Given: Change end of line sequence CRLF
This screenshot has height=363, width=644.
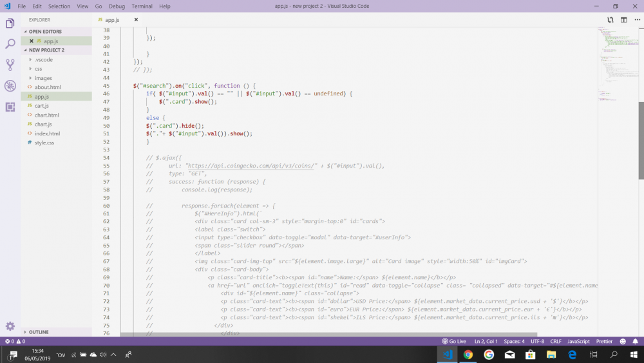Looking at the screenshot, I should click(556, 341).
